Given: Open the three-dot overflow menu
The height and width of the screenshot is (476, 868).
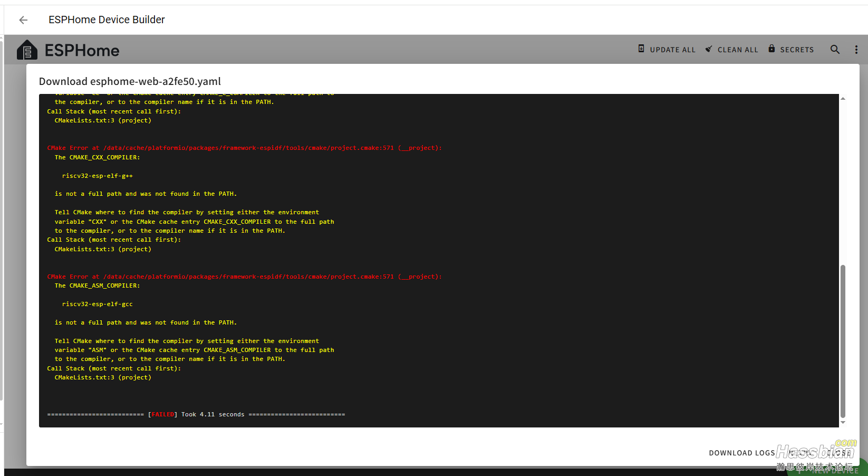Looking at the screenshot, I should pyautogui.click(x=856, y=50).
